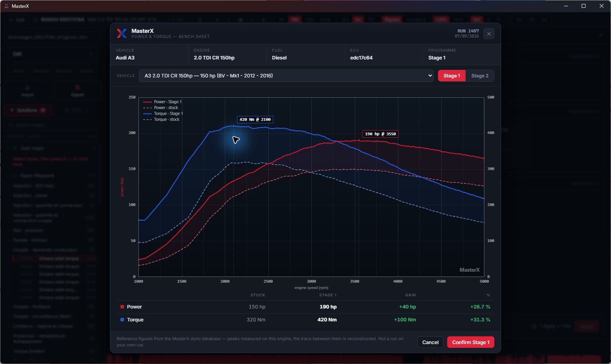
Task: Click the MasterX app icon in title bar
Action: point(7,6)
